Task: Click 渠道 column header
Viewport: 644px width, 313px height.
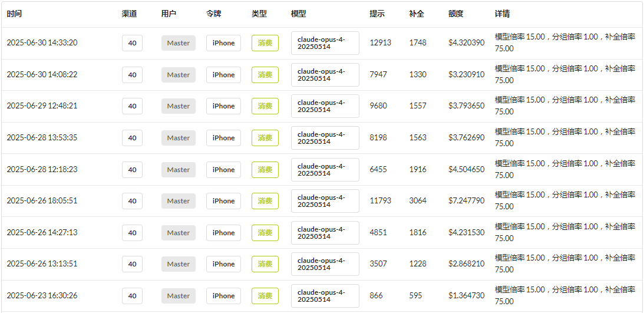Action: click(130, 14)
